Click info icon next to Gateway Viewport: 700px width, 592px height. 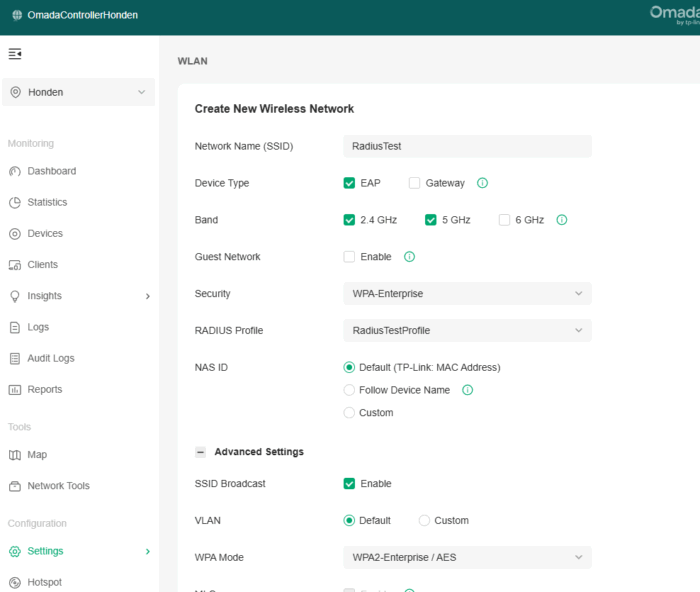click(482, 183)
